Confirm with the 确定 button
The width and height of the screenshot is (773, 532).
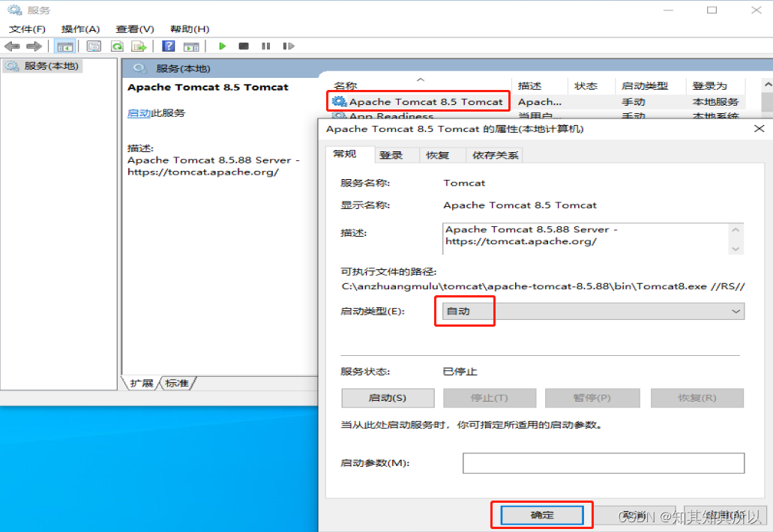(x=542, y=515)
